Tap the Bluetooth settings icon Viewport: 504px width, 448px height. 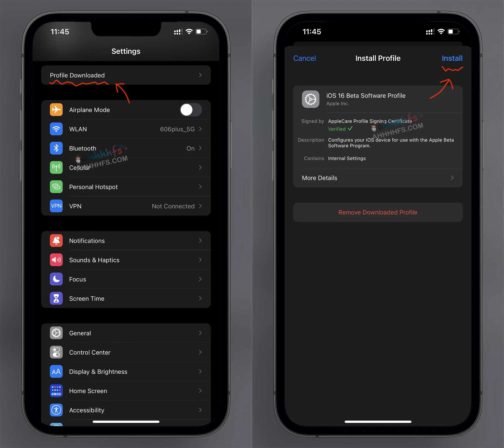[56, 148]
